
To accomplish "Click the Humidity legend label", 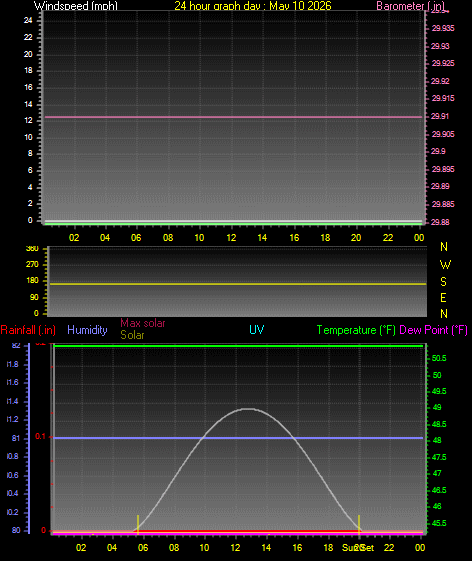I will [x=87, y=330].
